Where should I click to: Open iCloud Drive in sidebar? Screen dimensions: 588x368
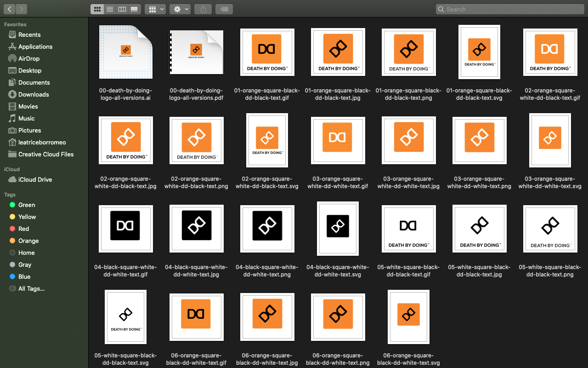tap(35, 179)
